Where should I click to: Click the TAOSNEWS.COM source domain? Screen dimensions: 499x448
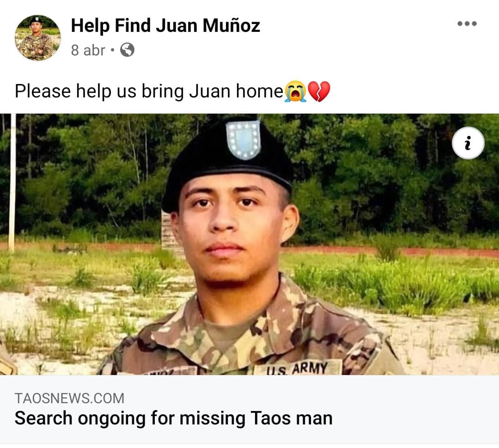tap(69, 399)
